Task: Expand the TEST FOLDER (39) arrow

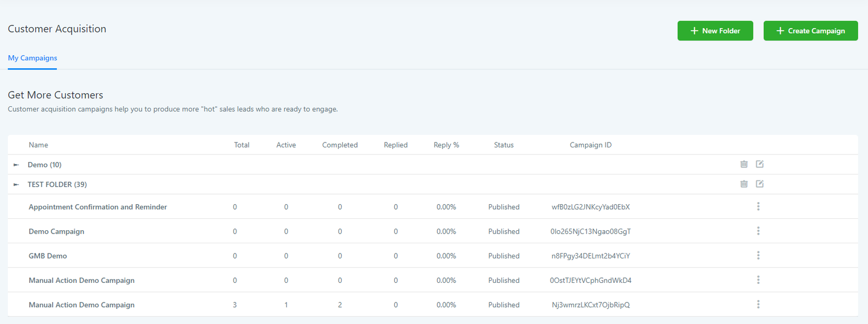Action: pyautogui.click(x=16, y=185)
